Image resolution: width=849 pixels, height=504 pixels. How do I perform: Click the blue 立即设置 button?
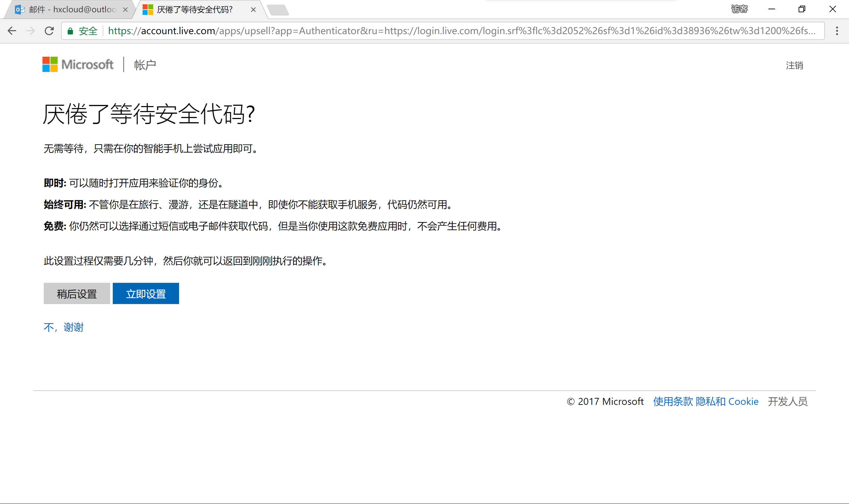146,293
